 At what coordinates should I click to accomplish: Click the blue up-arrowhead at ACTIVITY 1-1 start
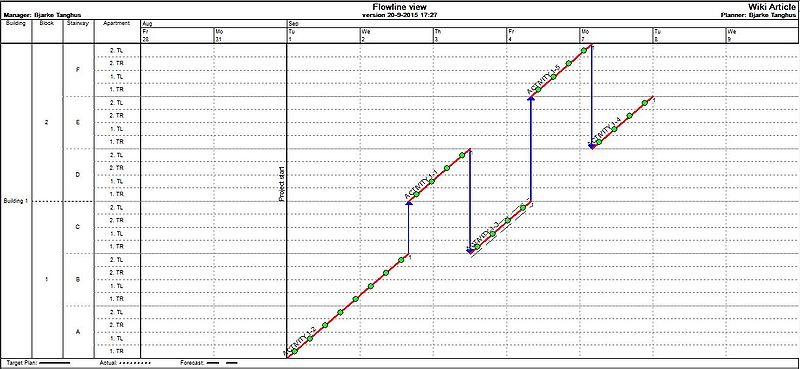(409, 203)
